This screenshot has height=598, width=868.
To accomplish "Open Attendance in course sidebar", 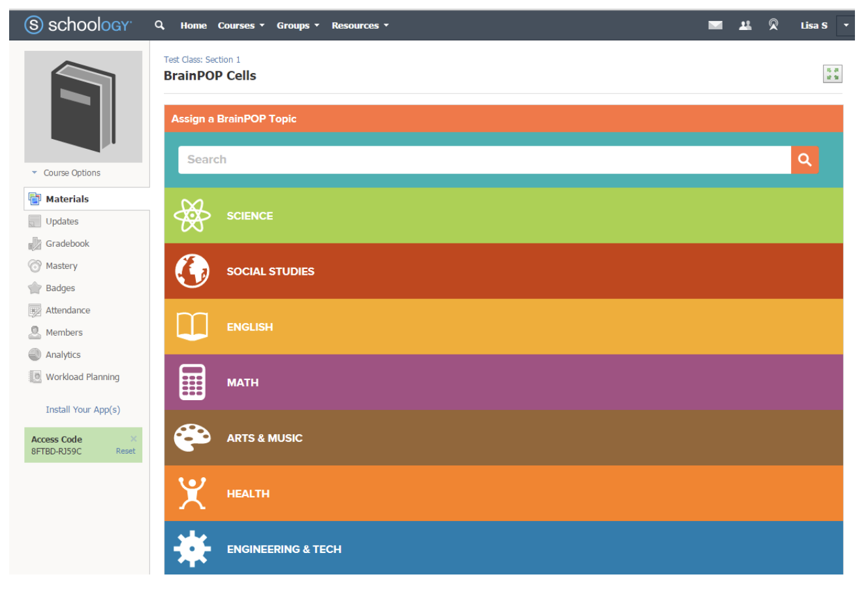I will (x=68, y=310).
